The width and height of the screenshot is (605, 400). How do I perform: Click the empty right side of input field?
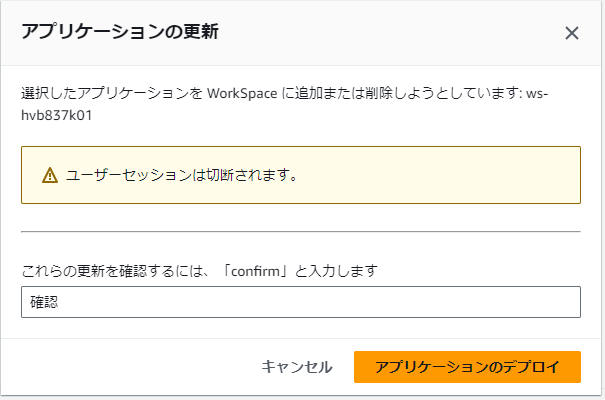pyautogui.click(x=480, y=302)
